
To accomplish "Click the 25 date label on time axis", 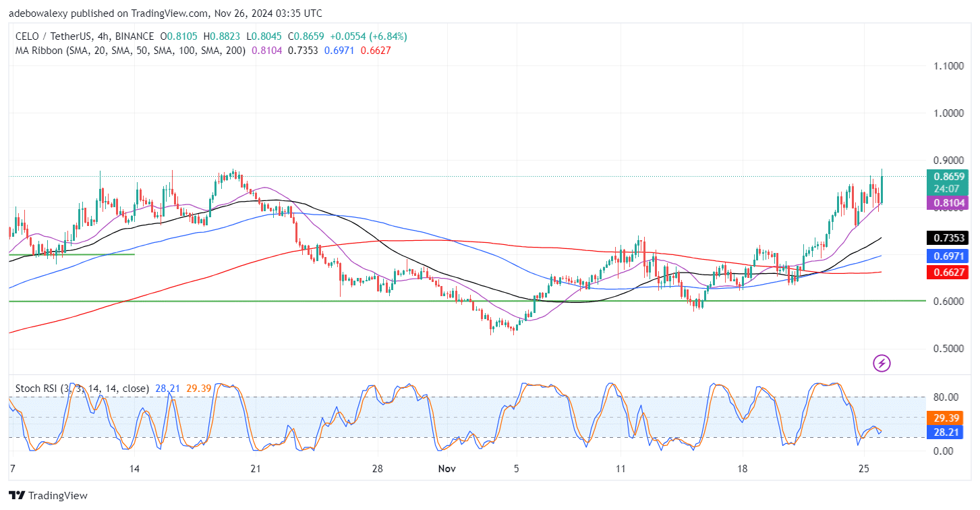I will click(863, 468).
